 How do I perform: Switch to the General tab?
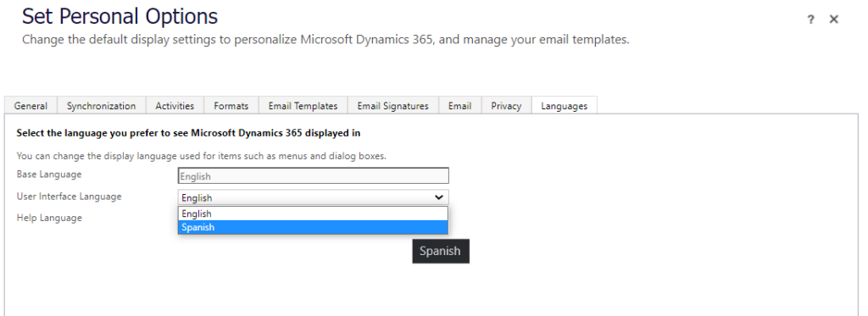[31, 106]
